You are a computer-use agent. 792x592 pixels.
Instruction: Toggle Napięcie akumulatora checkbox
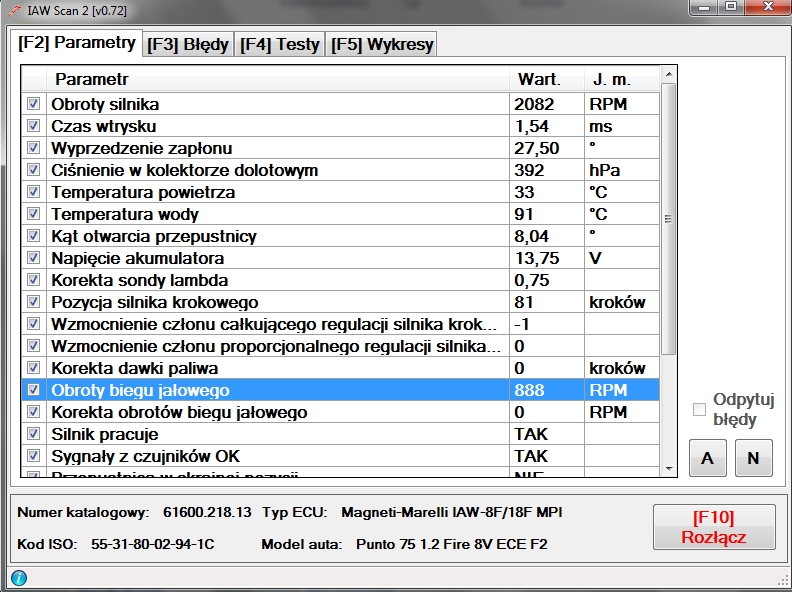[34, 258]
